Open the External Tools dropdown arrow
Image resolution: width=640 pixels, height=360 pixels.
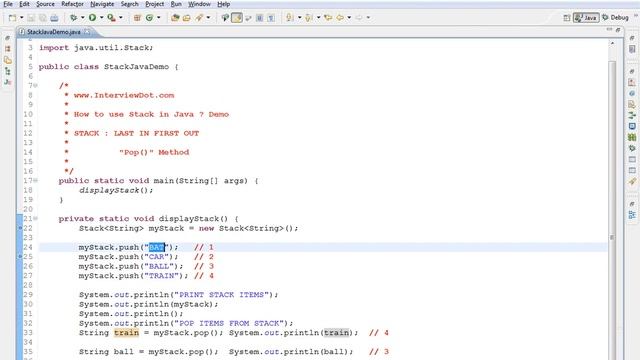(x=120, y=18)
